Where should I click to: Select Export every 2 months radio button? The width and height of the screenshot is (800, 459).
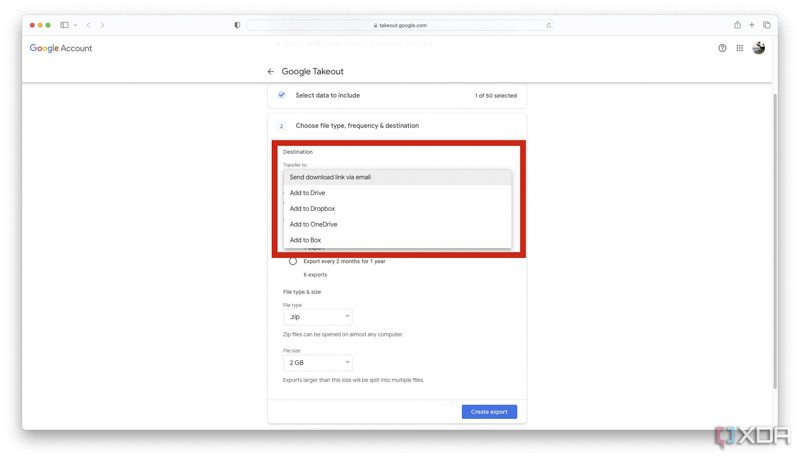click(293, 261)
